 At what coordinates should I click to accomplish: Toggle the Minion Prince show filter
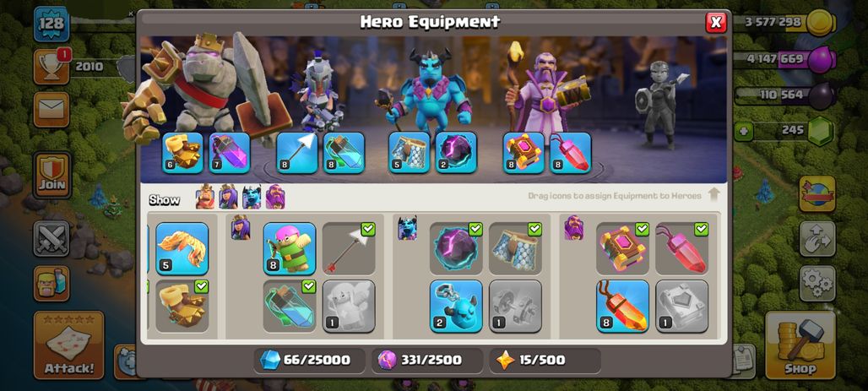click(252, 197)
